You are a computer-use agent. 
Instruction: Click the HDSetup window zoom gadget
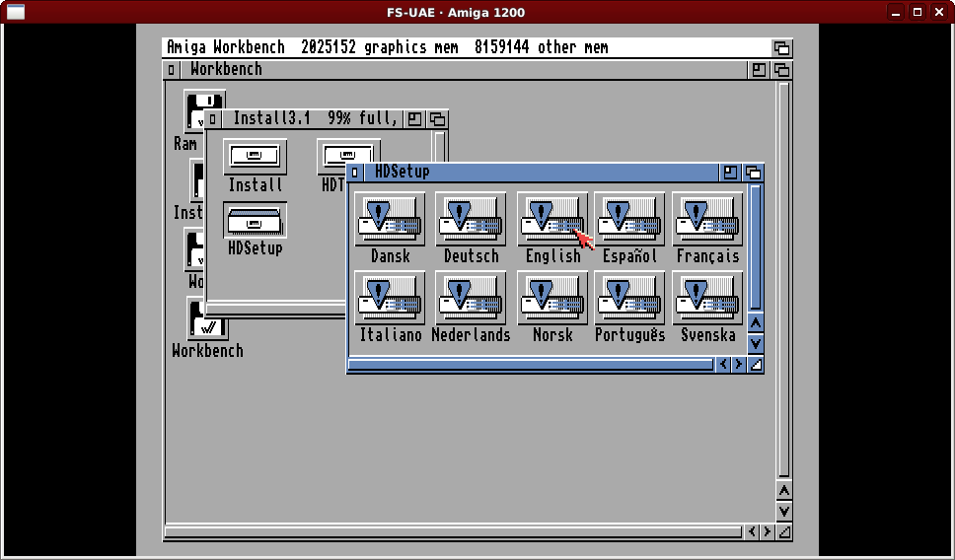click(x=730, y=173)
